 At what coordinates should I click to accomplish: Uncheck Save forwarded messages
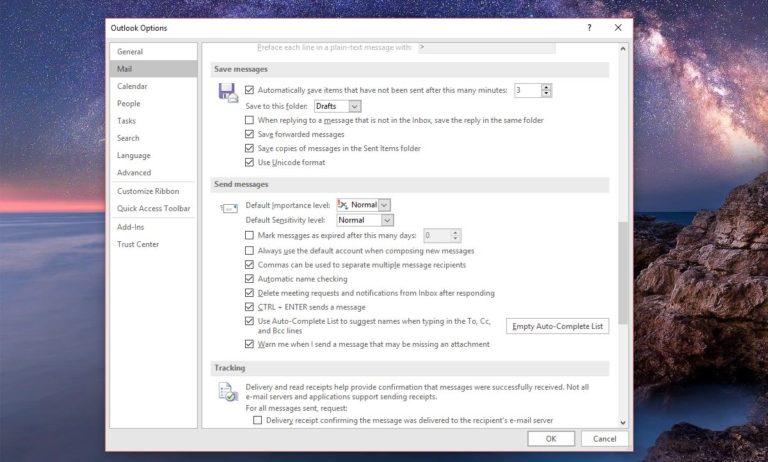[x=250, y=134]
